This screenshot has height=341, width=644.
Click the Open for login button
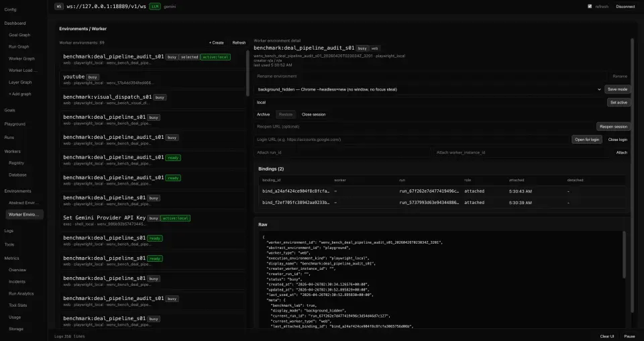(x=587, y=140)
